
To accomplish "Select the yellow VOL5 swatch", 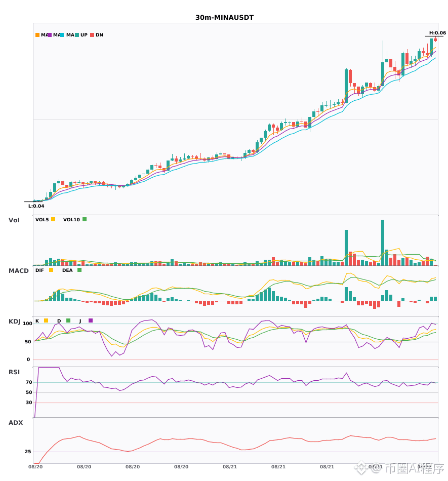I will [53, 219].
